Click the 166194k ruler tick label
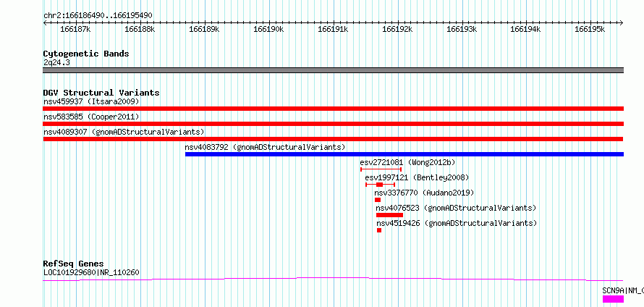644x307 pixels. coord(526,30)
